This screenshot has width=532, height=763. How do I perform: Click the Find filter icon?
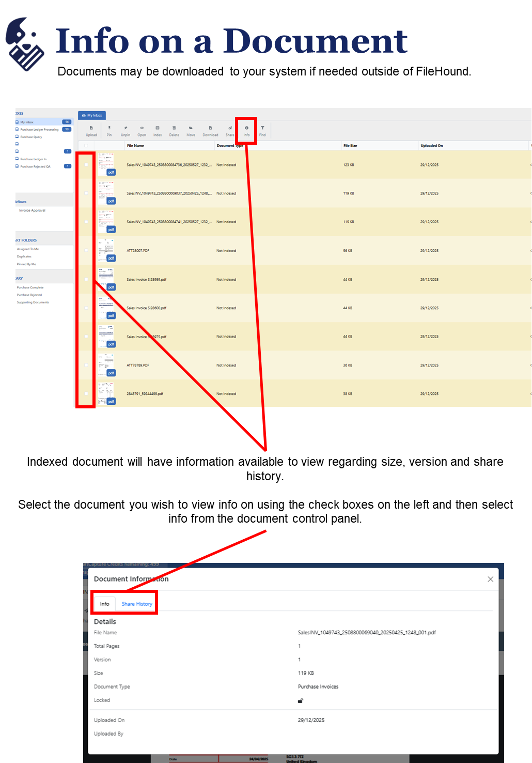262,128
